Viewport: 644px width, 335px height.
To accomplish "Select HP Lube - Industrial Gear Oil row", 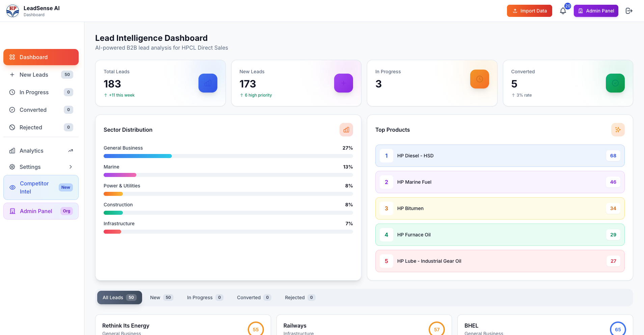I will point(500,261).
